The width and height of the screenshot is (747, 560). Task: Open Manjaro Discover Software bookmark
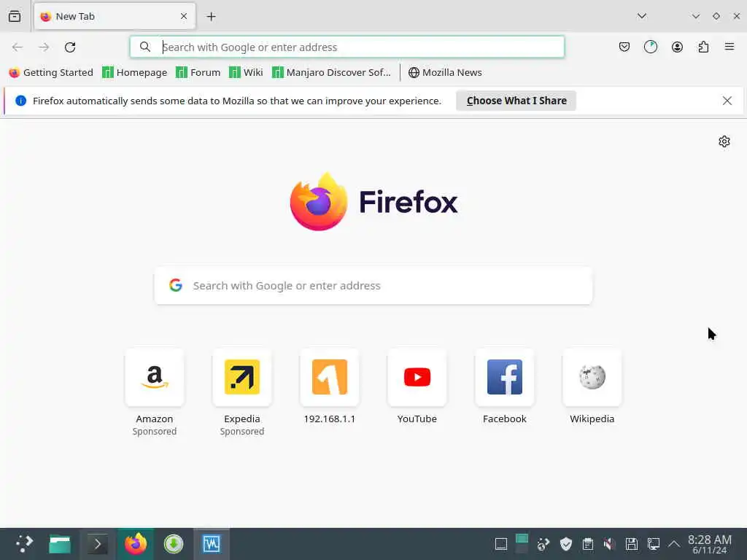click(331, 72)
